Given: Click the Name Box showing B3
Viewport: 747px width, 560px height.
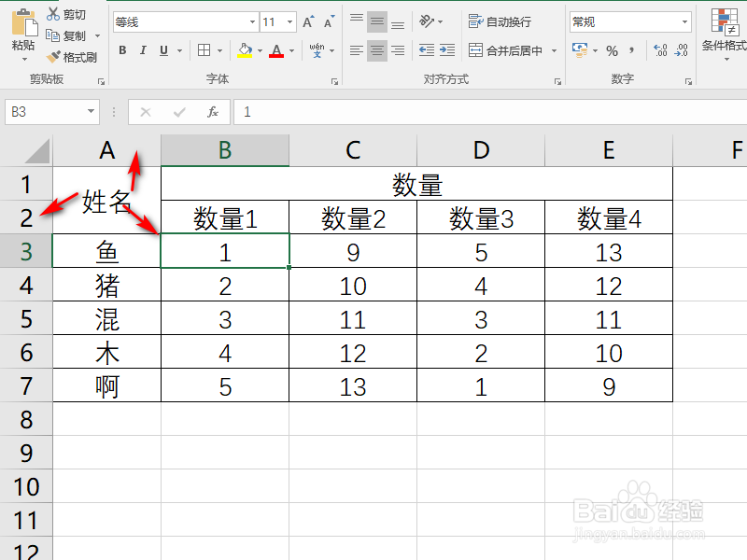Looking at the screenshot, I should pos(46,112).
